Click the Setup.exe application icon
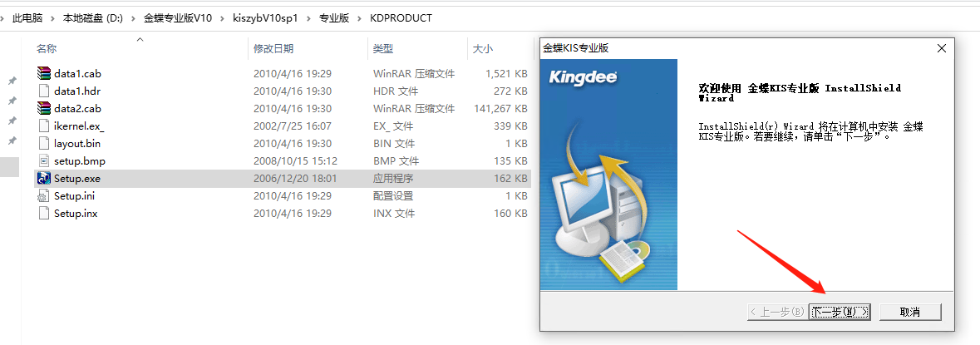The height and width of the screenshot is (345, 980). click(x=44, y=178)
